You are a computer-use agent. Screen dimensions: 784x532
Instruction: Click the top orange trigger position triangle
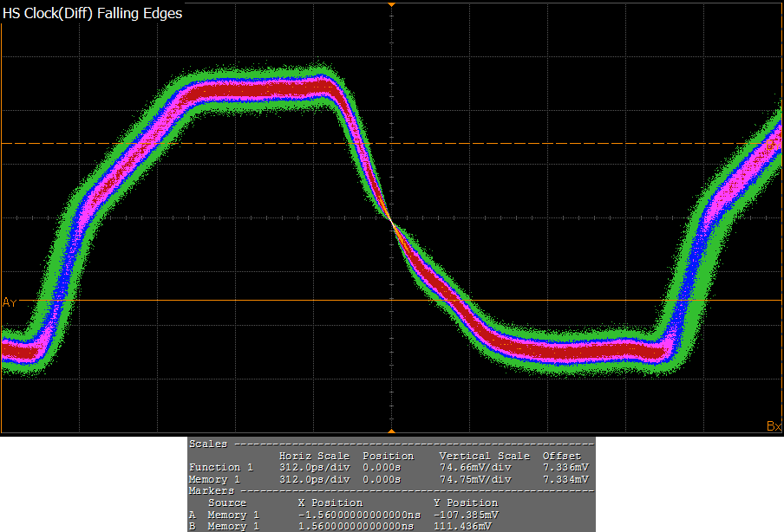[x=391, y=5]
